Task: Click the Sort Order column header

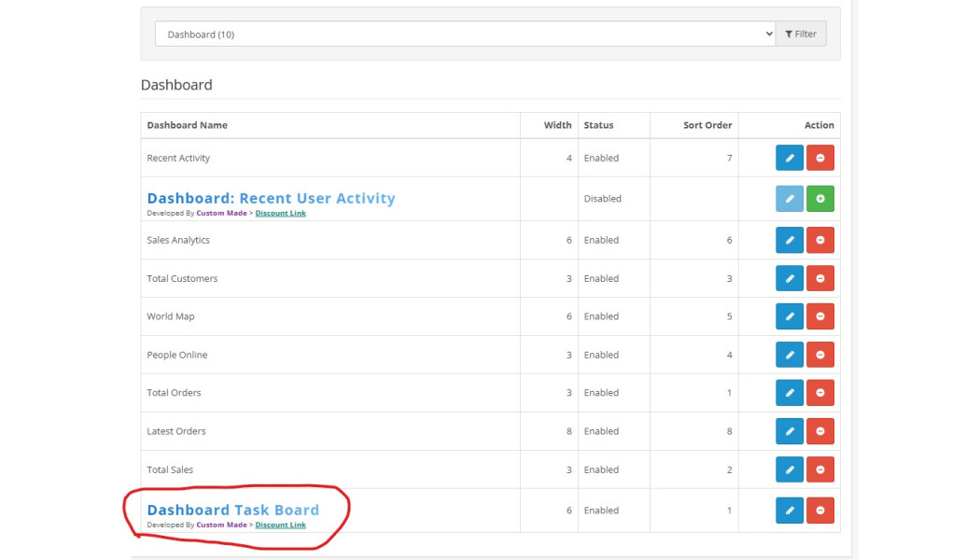Action: tap(707, 125)
